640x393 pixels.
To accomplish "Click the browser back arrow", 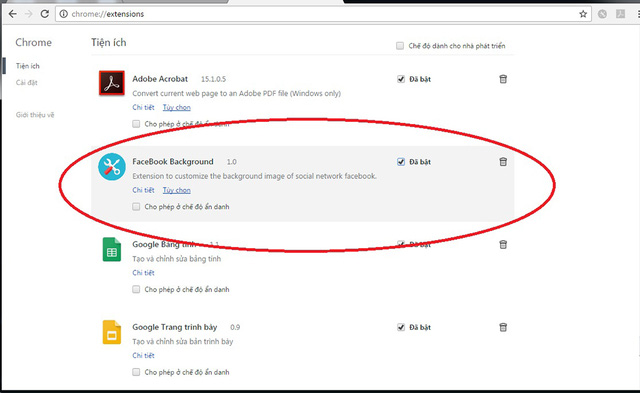I will point(13,14).
